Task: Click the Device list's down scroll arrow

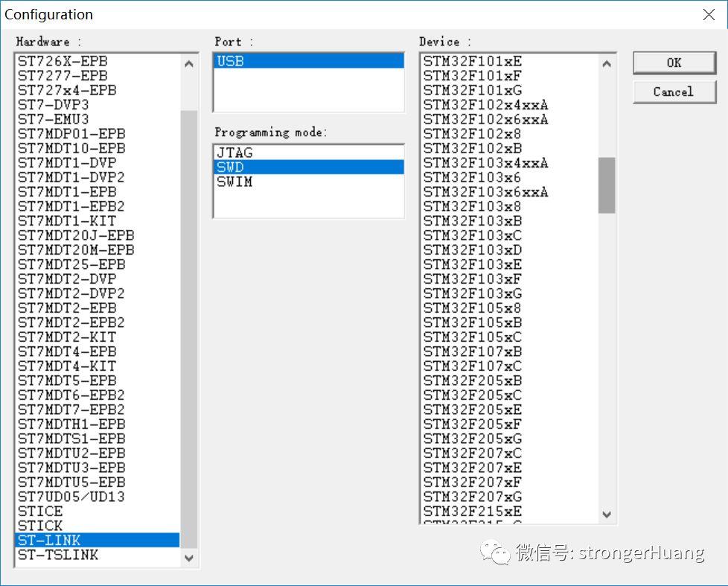Action: pos(607,515)
